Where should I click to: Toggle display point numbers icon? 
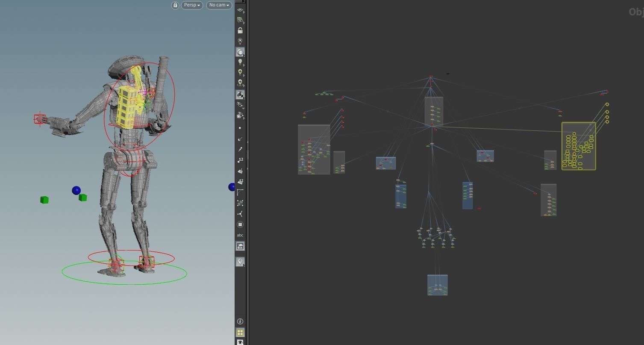pyautogui.click(x=240, y=160)
